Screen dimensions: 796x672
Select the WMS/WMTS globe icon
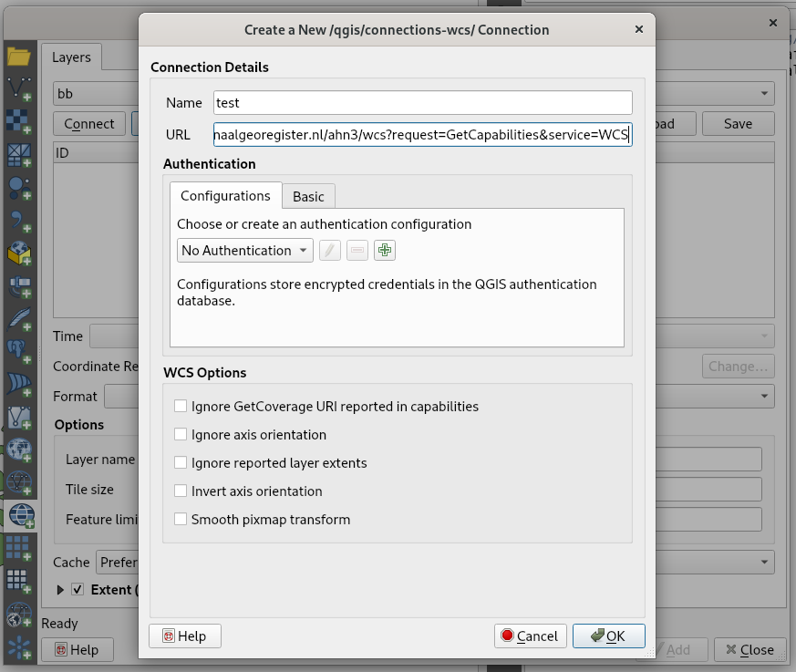coord(19,450)
